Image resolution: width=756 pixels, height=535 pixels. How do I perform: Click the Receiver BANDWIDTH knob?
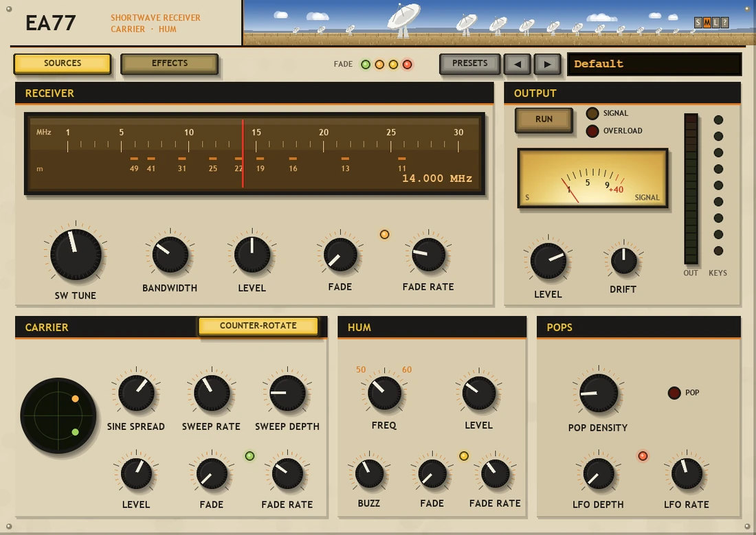coord(170,255)
